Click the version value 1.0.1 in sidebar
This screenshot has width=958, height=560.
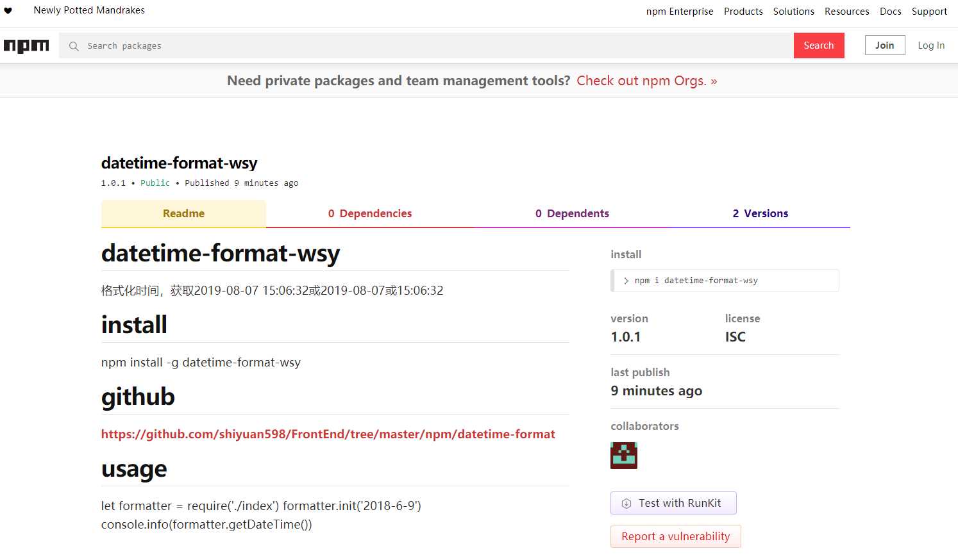(626, 336)
